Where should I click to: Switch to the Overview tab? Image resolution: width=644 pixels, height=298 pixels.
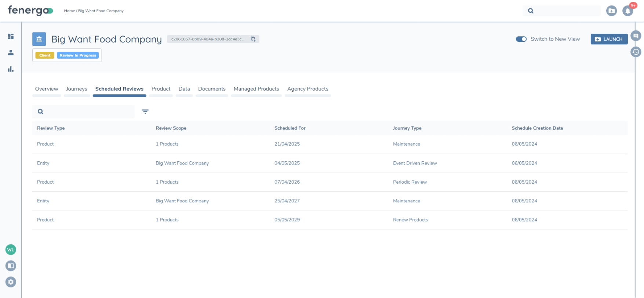[x=47, y=89]
